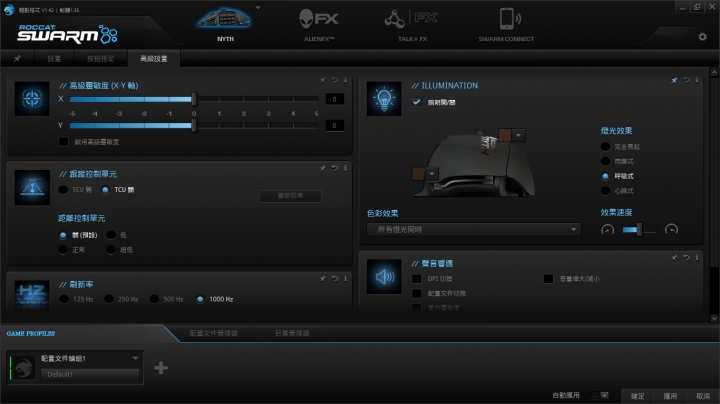This screenshot has width=720, height=404.
Task: Reset the sound feedback panel
Action: 686,258
